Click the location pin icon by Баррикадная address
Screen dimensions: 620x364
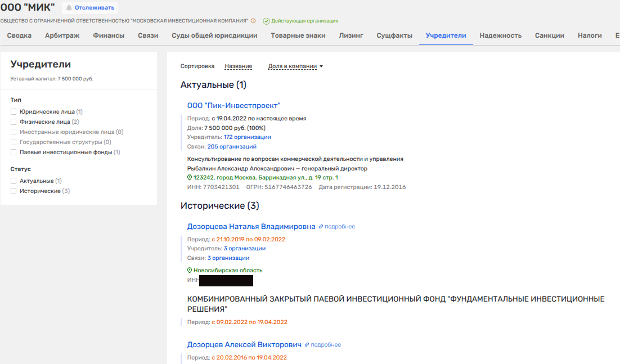(190, 177)
